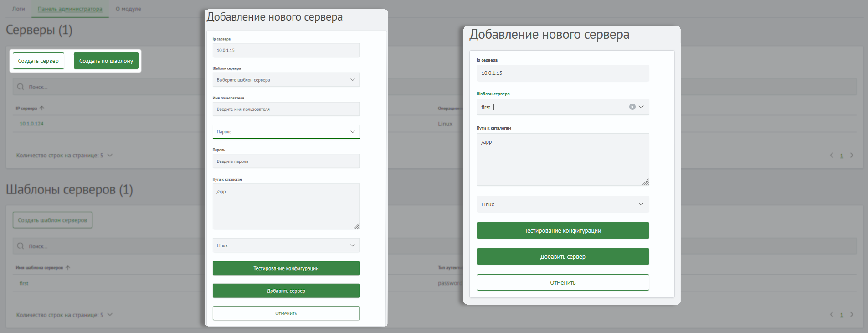Open the О модуле tab
Screen dimensions: 868x333
(128, 9)
